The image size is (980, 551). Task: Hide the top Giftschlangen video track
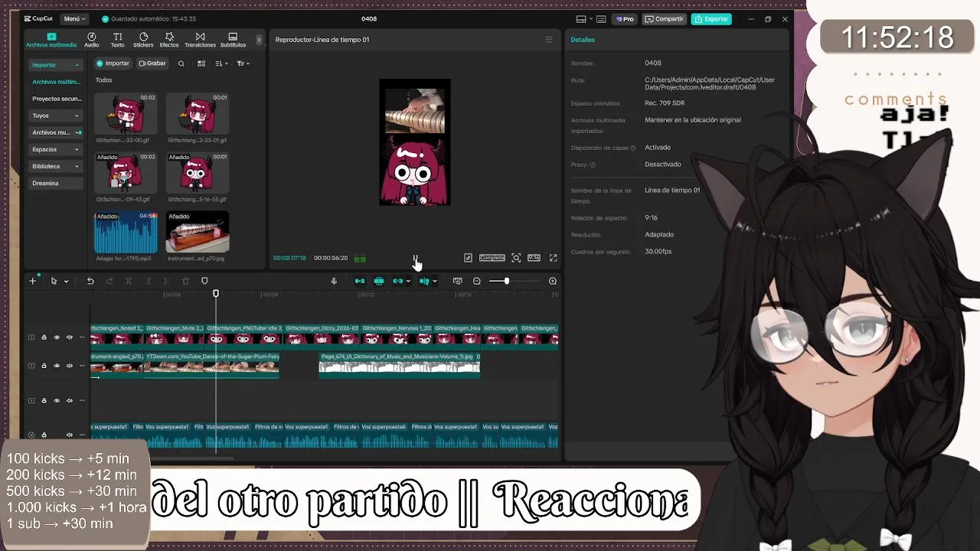tap(57, 337)
